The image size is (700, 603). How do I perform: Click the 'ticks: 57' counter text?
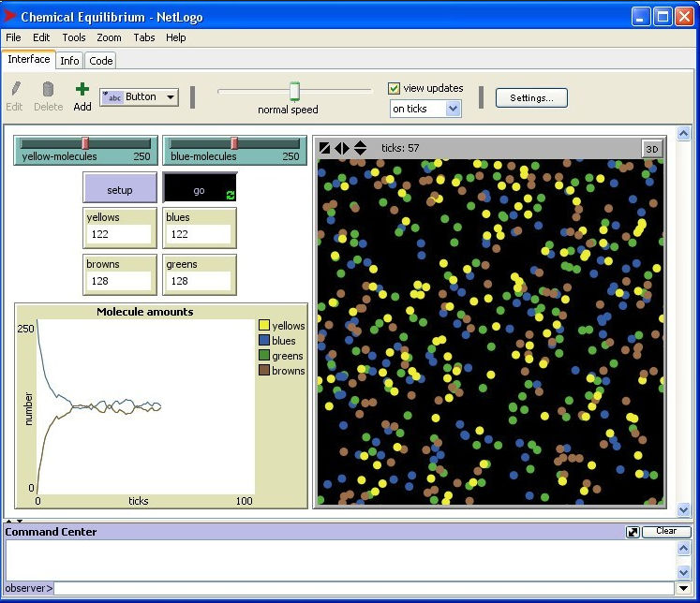400,148
